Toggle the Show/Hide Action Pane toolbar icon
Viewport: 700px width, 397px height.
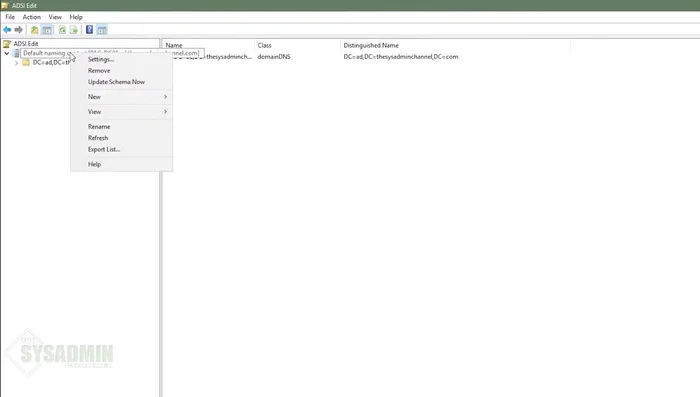point(102,30)
